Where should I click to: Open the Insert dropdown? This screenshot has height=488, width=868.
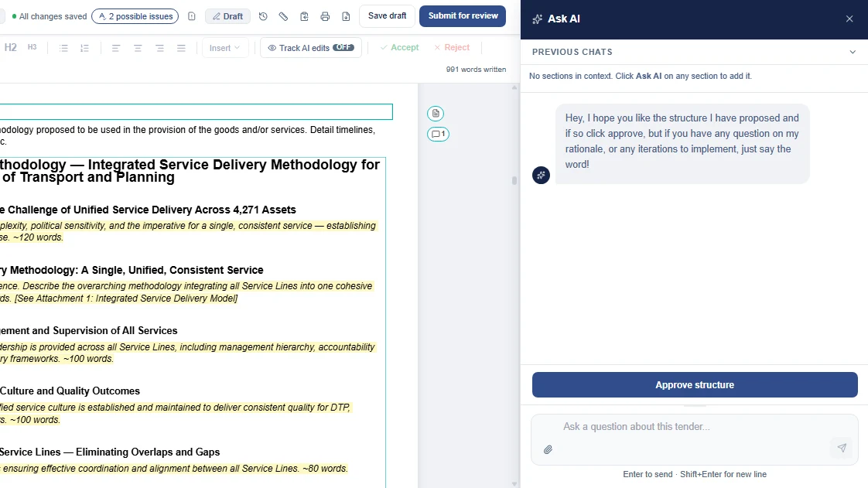click(225, 48)
